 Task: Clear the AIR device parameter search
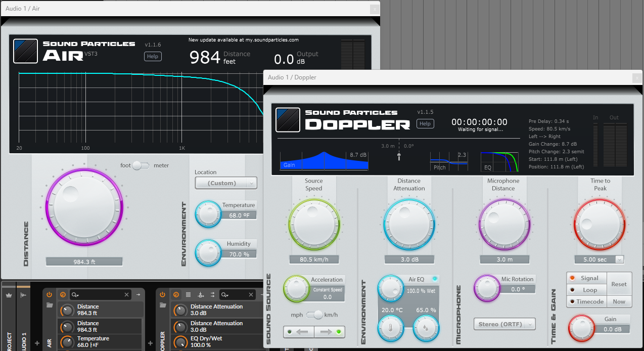(x=127, y=294)
